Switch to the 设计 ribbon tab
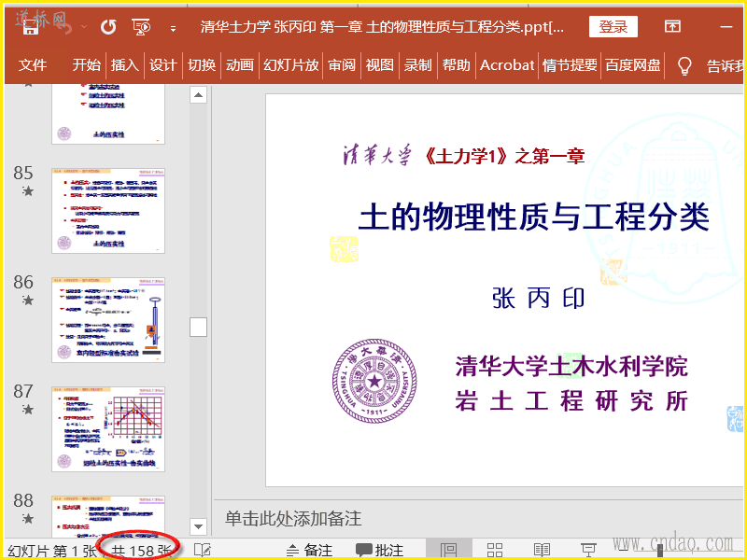Viewport: 747px width, 560px height. [162, 65]
